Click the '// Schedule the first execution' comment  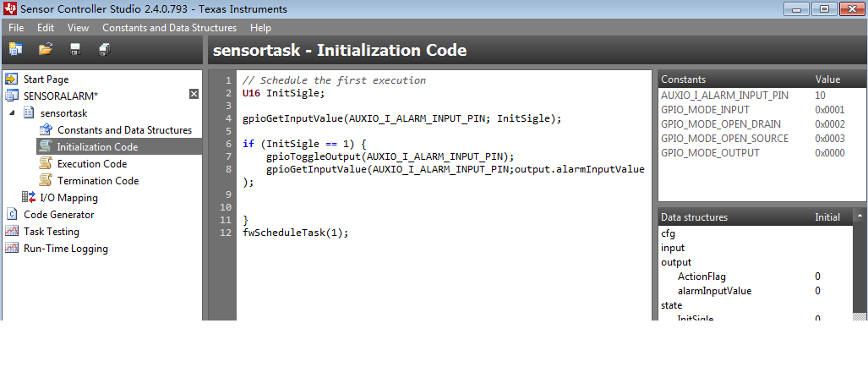click(335, 80)
